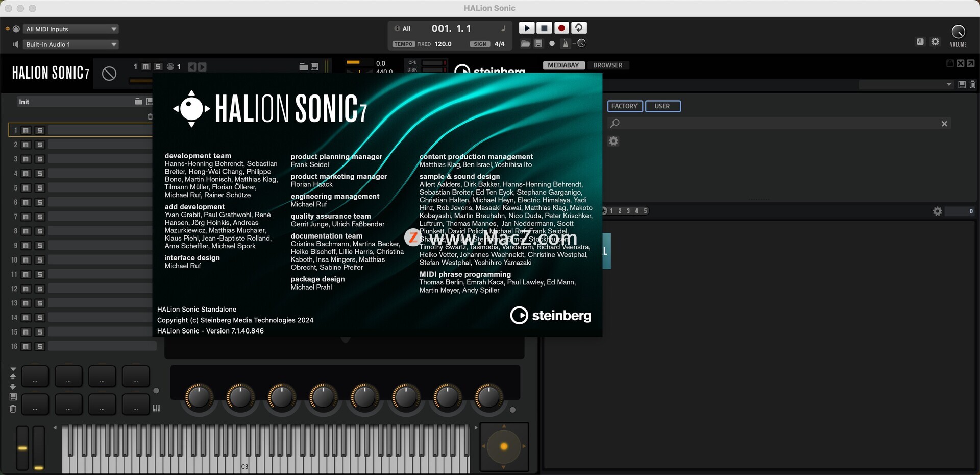Trigger the first pad in the top row
This screenshot has height=475, width=980.
35,376
